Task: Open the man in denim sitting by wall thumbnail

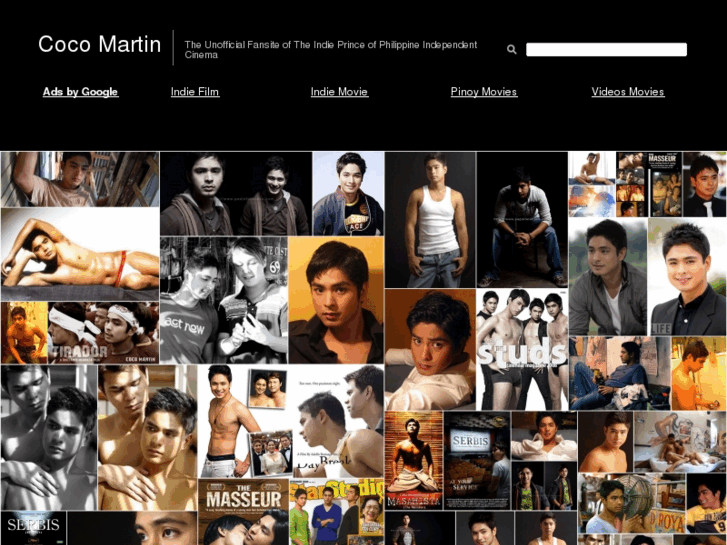Action: (x=619, y=373)
